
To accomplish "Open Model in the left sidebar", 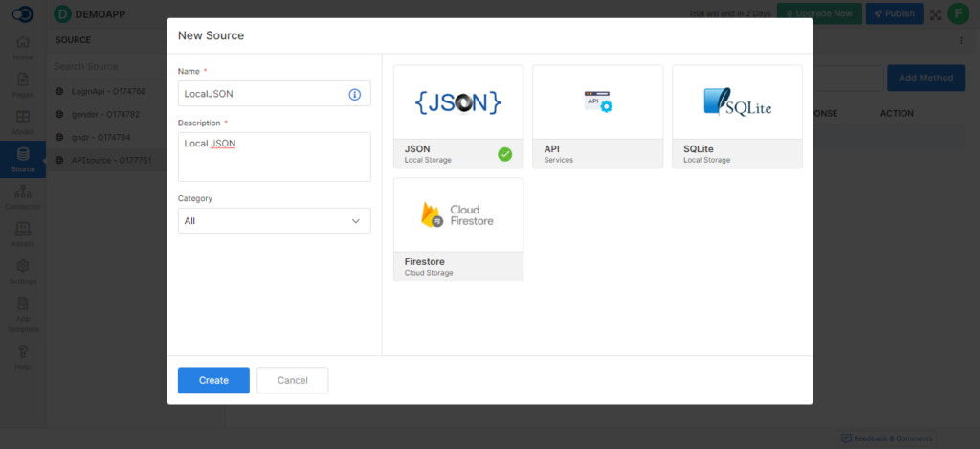I will point(23,123).
